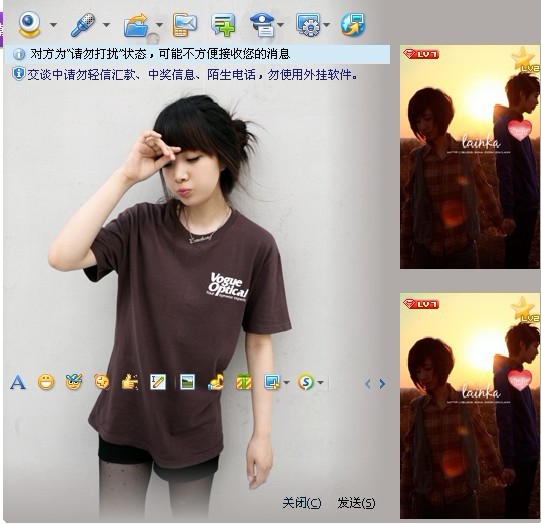Expand the dropdown arrow beside the webcam icon

(53, 24)
